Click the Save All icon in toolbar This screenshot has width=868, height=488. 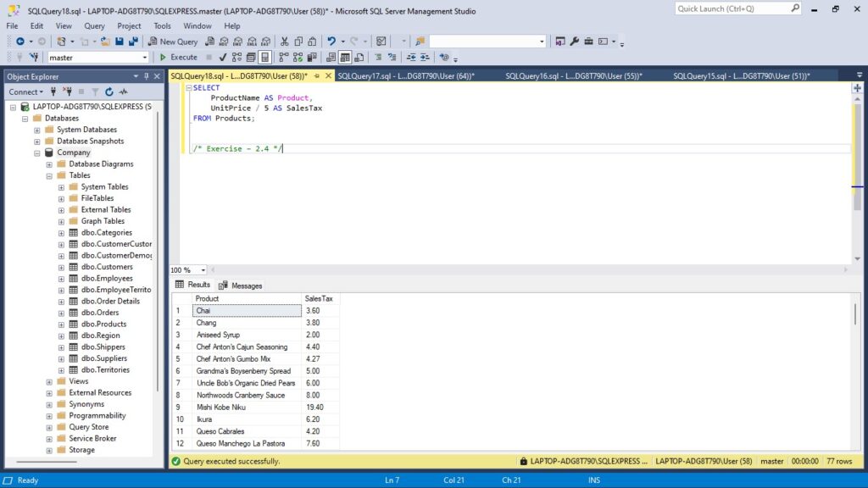pyautogui.click(x=133, y=42)
